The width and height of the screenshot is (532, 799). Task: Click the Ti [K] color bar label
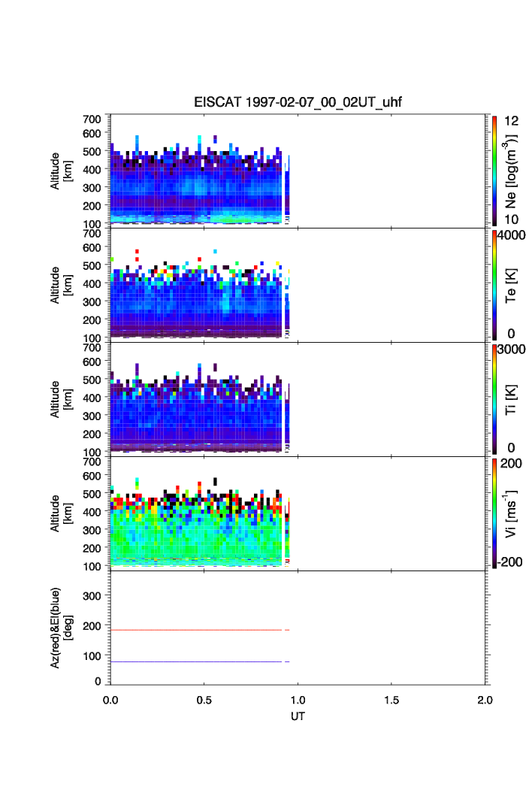click(x=511, y=400)
